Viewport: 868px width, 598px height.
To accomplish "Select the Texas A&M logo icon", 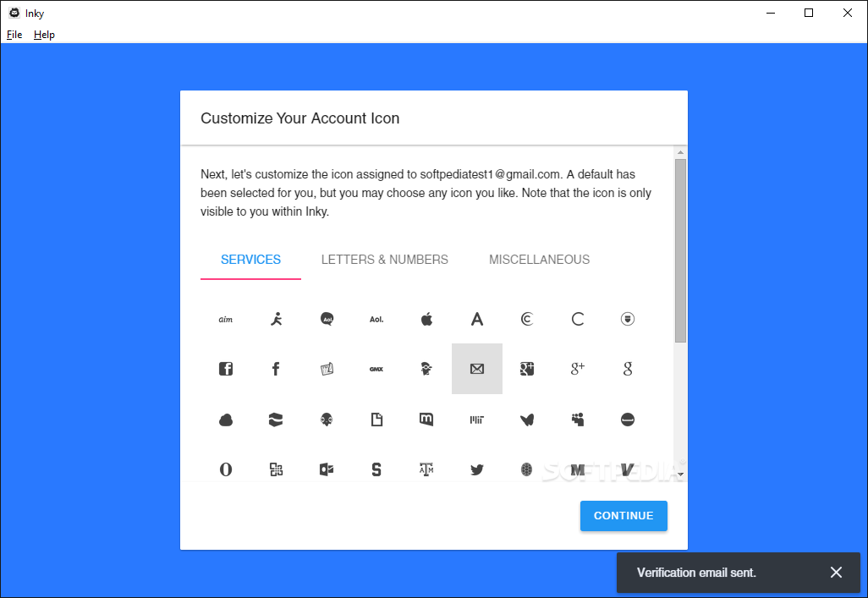I will tap(426, 469).
